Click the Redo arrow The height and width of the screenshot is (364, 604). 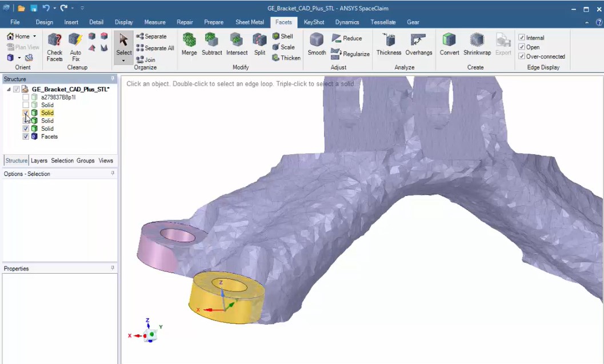tap(63, 7)
